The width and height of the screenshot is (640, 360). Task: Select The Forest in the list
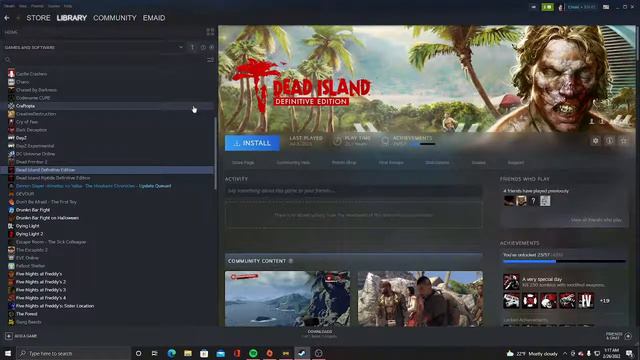point(27,314)
